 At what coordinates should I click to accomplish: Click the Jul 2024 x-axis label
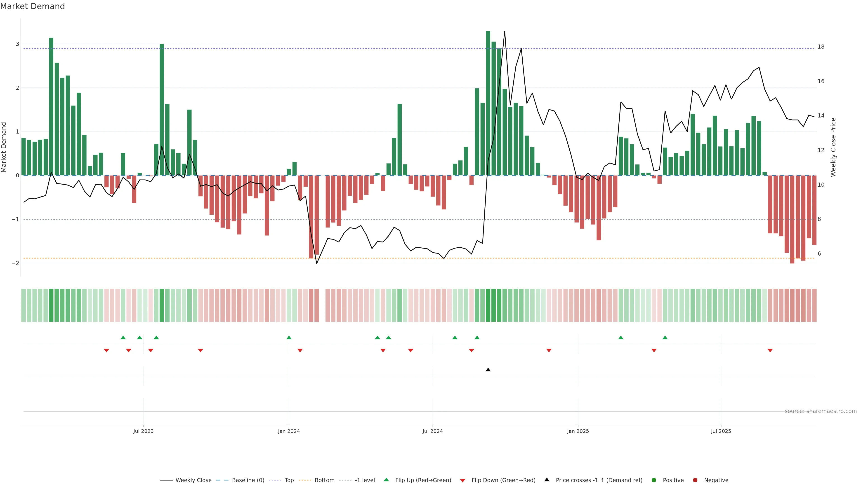point(433,431)
